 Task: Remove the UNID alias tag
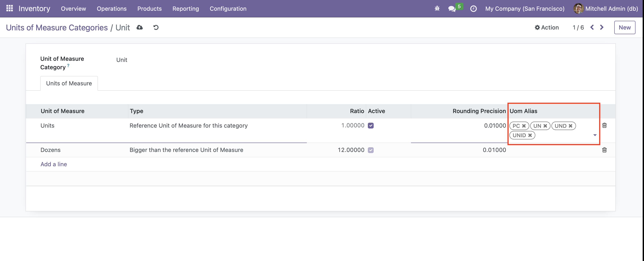click(x=530, y=135)
